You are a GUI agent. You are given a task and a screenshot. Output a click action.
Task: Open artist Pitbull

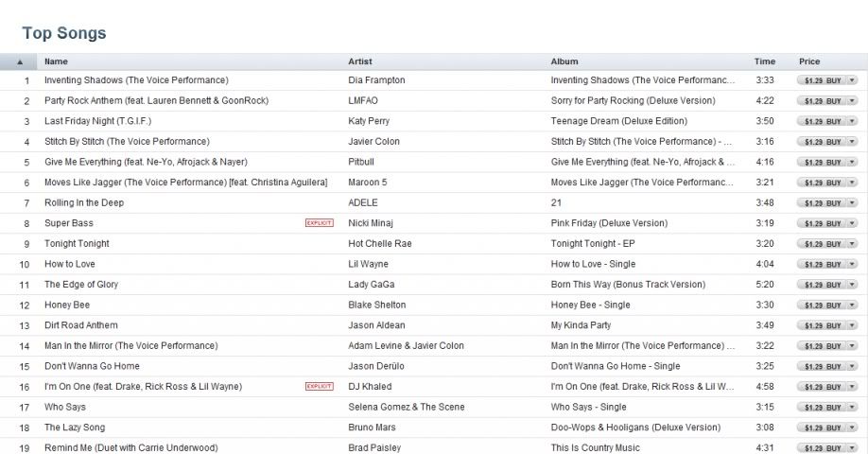coord(361,162)
